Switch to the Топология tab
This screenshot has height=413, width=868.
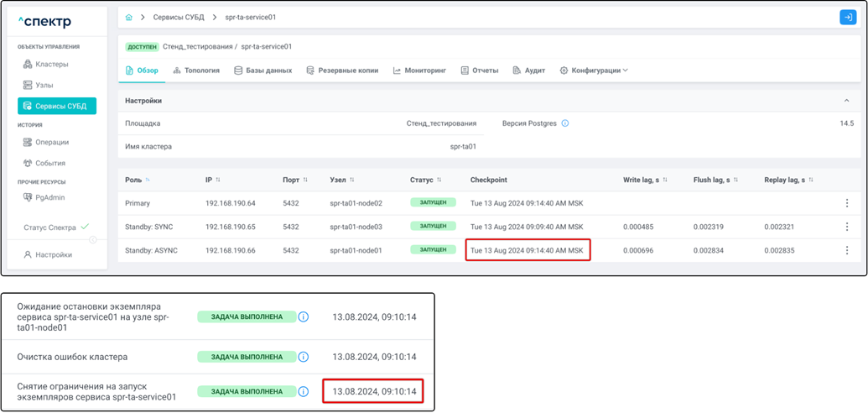196,71
